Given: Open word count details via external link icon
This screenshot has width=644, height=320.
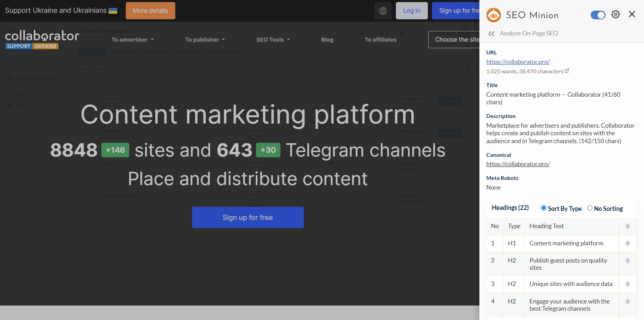Looking at the screenshot, I should click(x=567, y=70).
